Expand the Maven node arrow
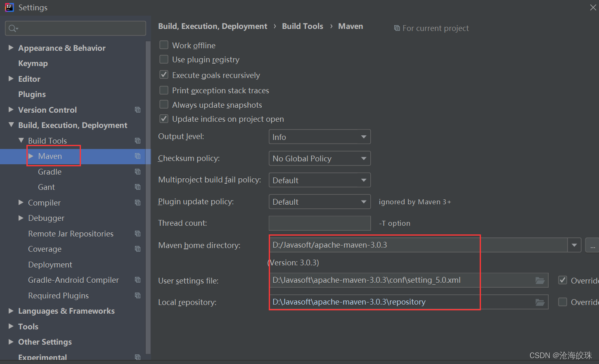The width and height of the screenshot is (599, 364). click(31, 156)
